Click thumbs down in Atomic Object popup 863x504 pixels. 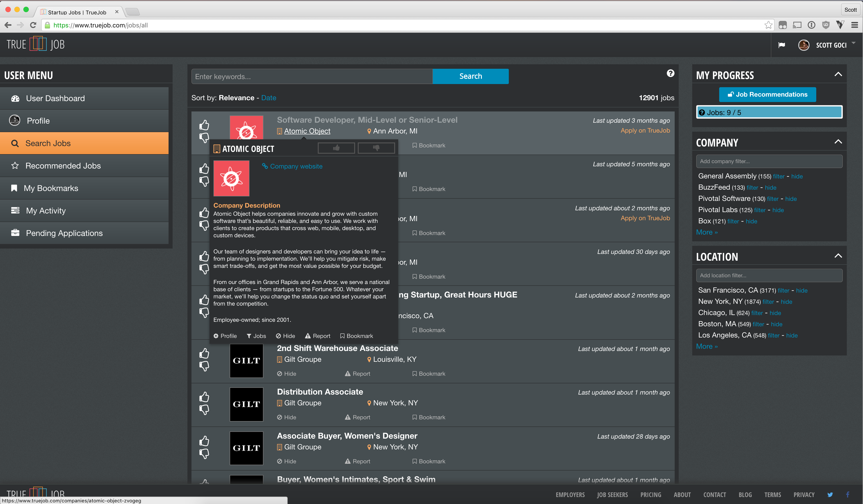coord(376,148)
